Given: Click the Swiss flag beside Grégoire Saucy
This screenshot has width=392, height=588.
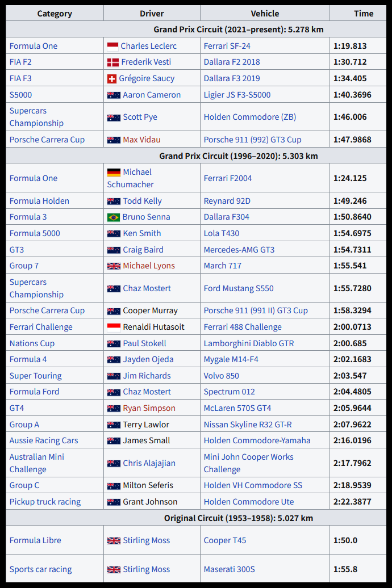Looking at the screenshot, I should [111, 79].
